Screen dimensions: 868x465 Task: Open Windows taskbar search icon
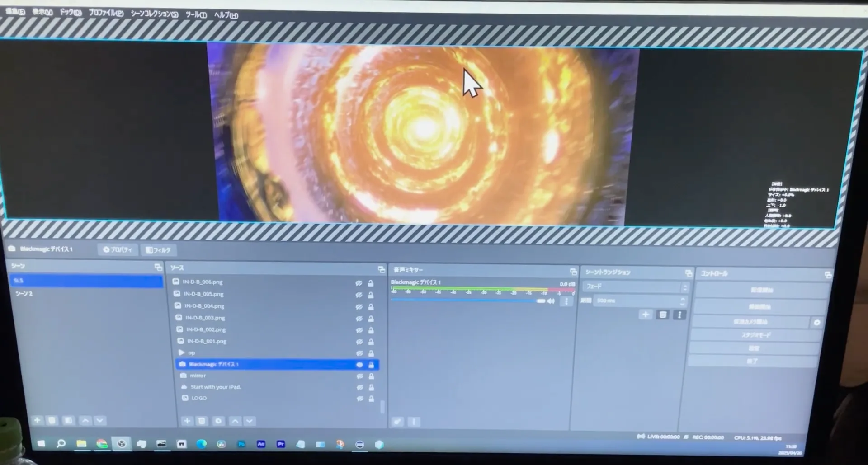point(61,444)
